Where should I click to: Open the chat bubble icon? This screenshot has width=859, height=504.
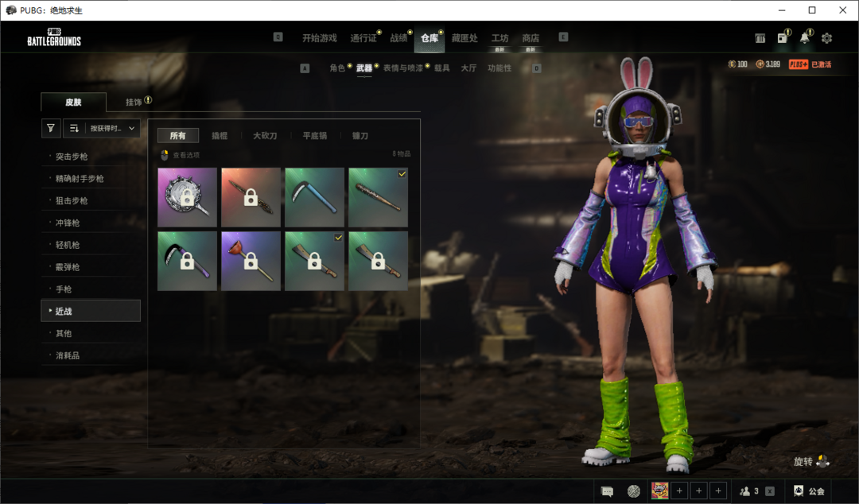[607, 491]
